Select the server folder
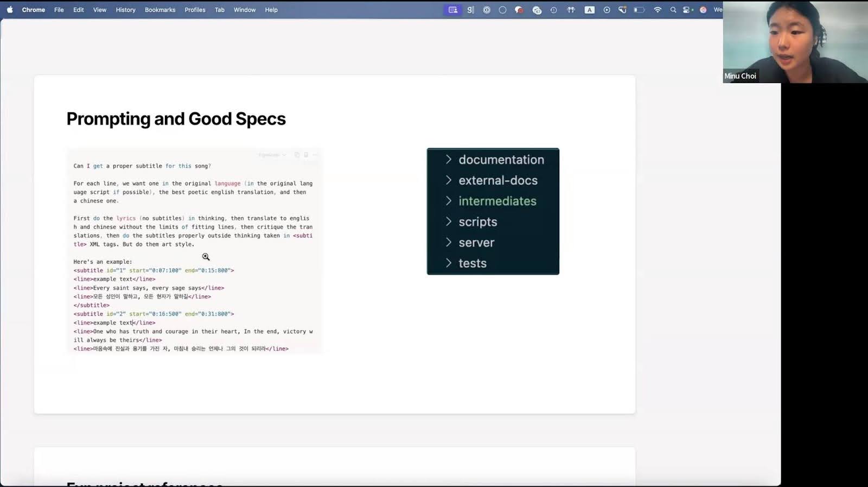Viewport: 868px width, 487px height. click(x=476, y=243)
